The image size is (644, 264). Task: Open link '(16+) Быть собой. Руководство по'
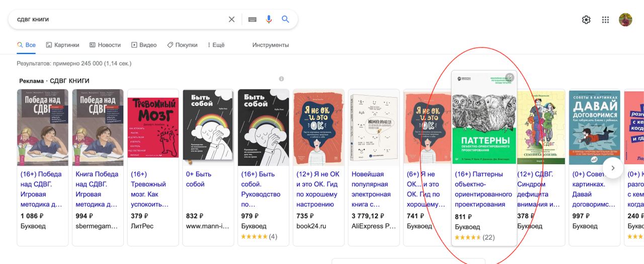point(260,189)
